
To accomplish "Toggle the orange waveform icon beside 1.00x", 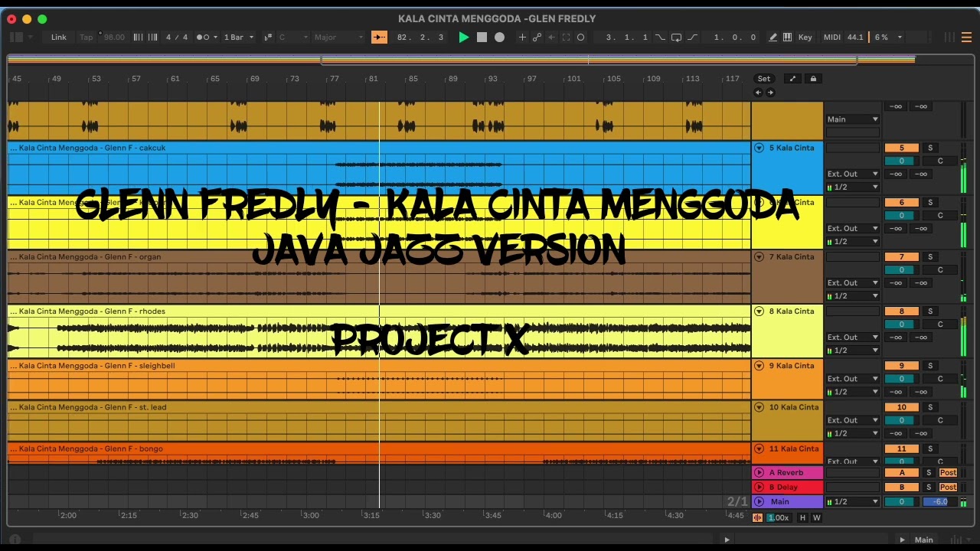I will (757, 518).
